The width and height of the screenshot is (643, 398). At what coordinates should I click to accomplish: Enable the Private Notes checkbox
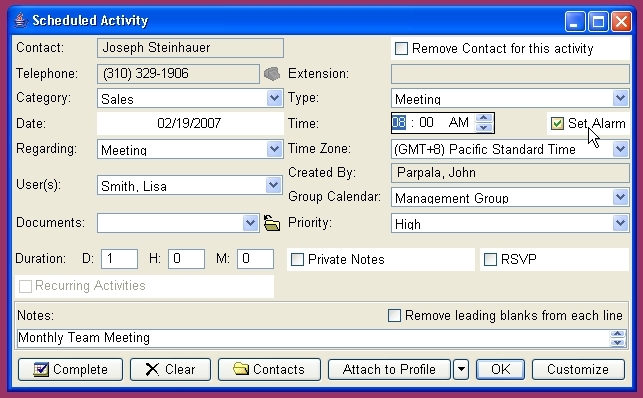tap(297, 259)
